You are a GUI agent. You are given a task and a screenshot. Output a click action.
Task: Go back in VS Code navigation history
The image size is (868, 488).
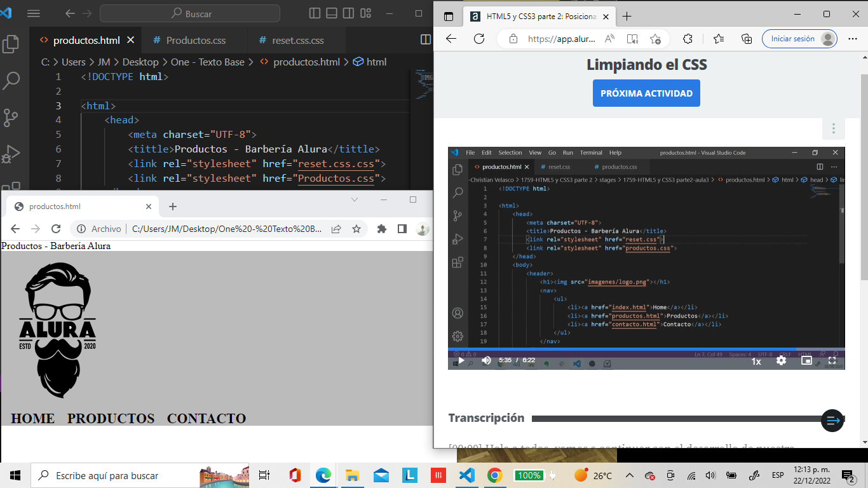click(70, 13)
